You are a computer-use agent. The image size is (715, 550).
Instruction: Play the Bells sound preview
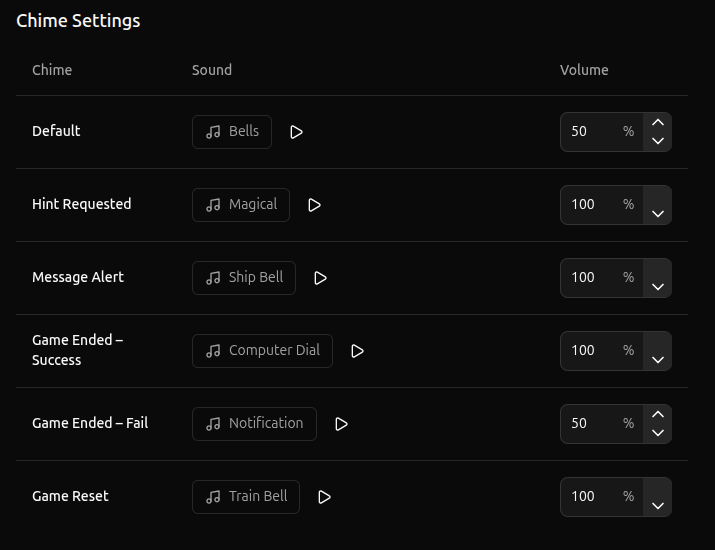coord(296,132)
